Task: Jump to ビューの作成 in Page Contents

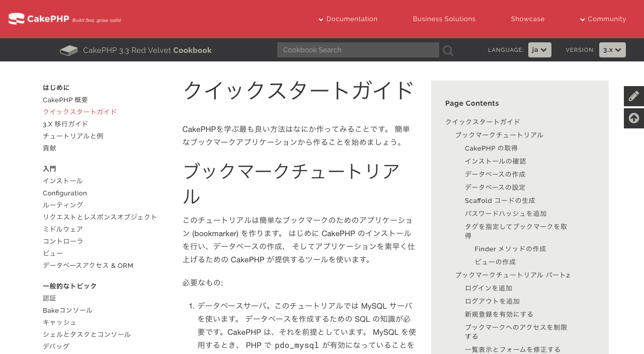Action: coord(495,262)
